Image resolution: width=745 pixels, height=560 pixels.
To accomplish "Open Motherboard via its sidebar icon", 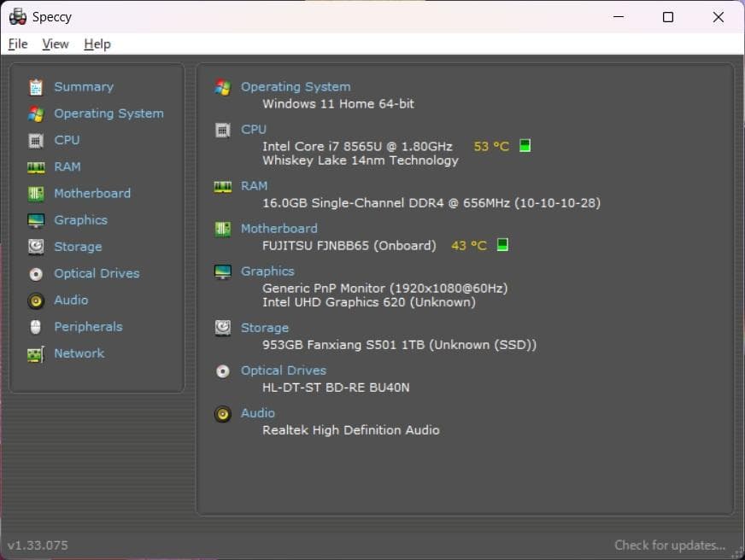I will coord(34,193).
